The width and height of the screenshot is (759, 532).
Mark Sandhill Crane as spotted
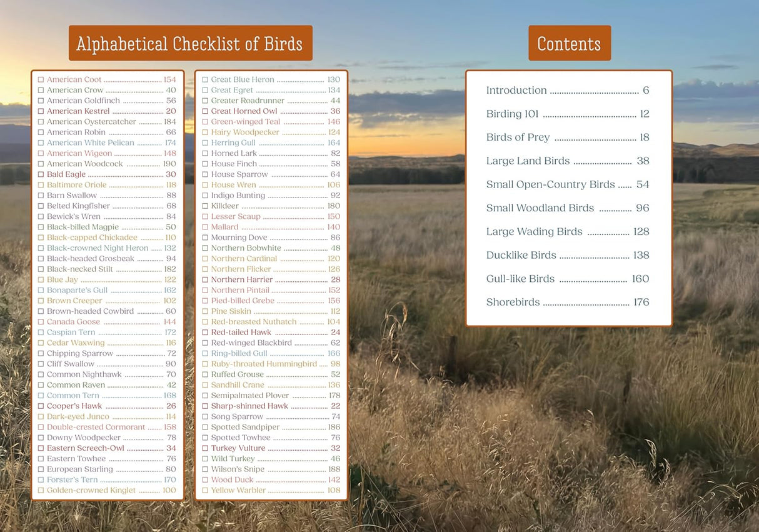click(205, 384)
